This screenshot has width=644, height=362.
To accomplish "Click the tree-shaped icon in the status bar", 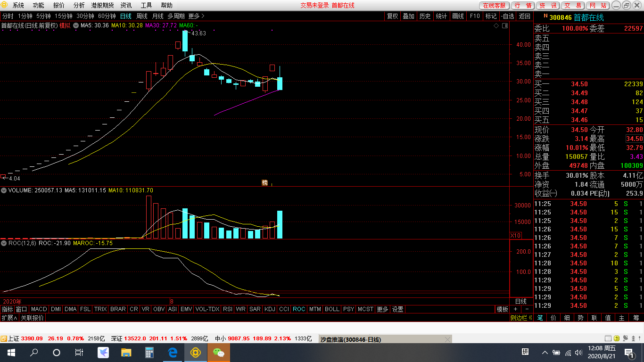I will [x=632, y=338].
